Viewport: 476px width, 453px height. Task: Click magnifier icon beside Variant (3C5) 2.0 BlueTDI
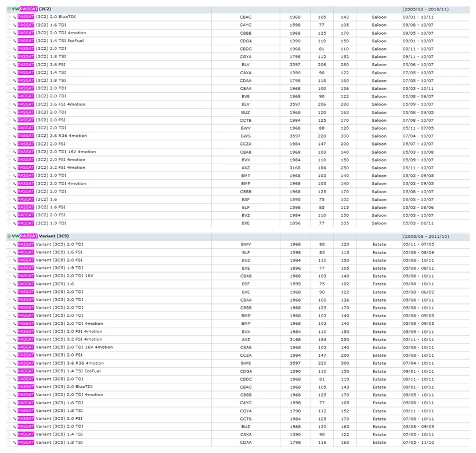point(14,387)
